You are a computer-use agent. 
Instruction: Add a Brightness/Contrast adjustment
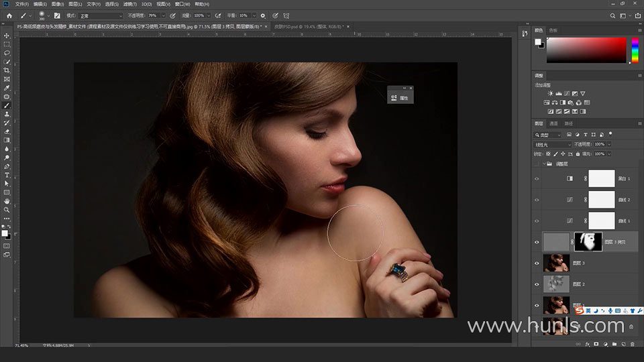tap(551, 93)
